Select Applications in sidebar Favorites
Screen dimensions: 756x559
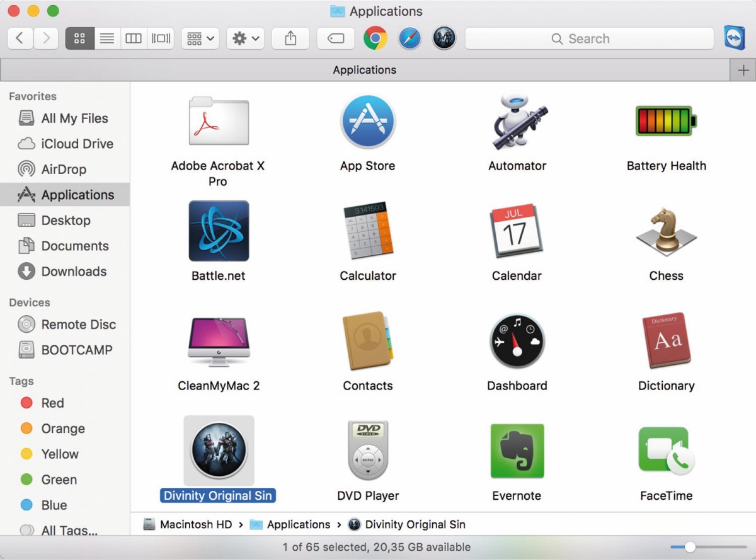[x=65, y=195]
